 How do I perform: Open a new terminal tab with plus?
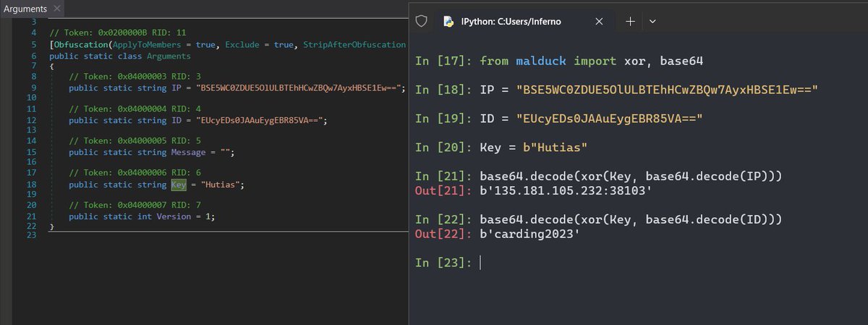[630, 22]
